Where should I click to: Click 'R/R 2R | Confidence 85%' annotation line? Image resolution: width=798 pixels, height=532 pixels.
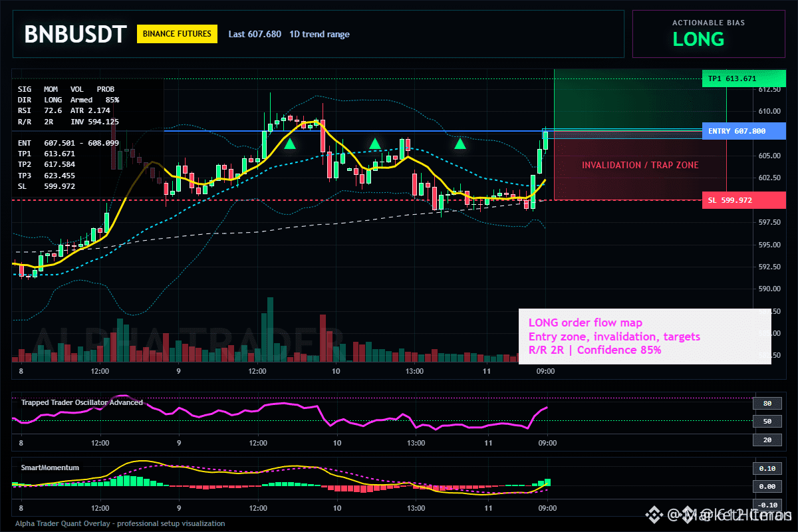(595, 350)
